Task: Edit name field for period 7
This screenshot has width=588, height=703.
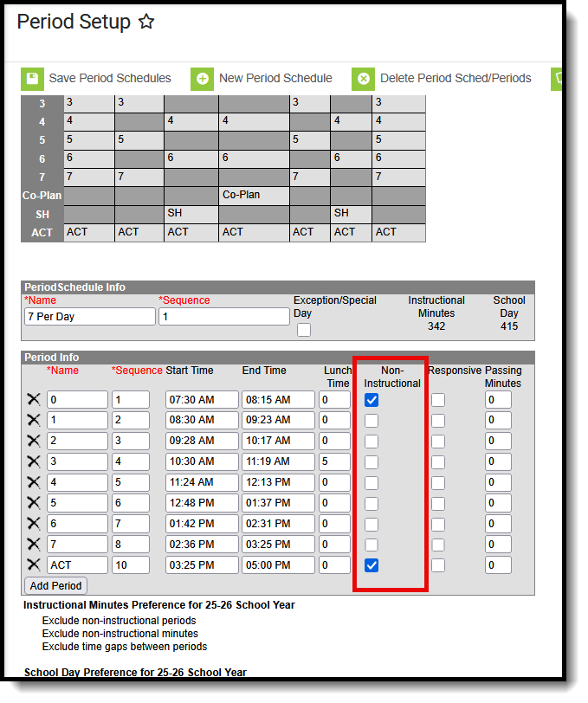Action: point(77,545)
